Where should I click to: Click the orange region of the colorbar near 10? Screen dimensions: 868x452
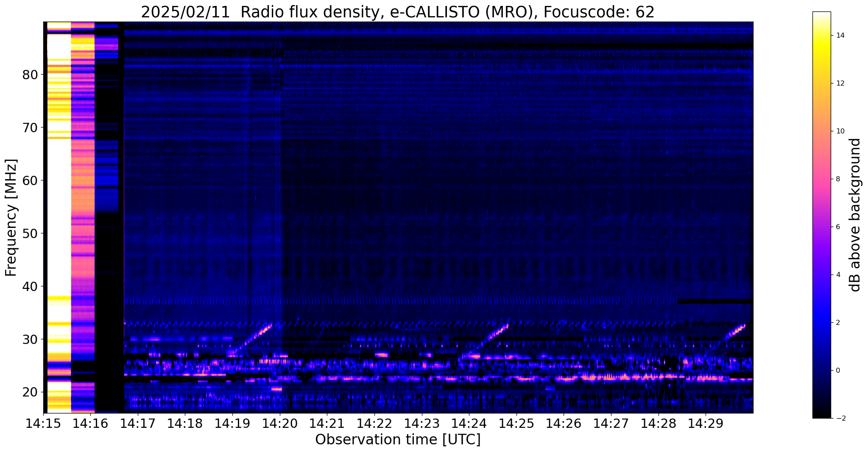click(821, 131)
